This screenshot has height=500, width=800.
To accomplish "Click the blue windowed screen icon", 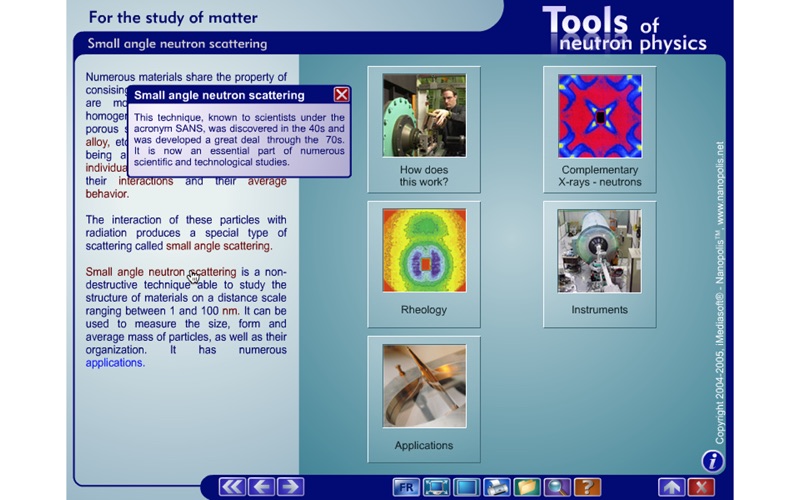I will coord(466,487).
